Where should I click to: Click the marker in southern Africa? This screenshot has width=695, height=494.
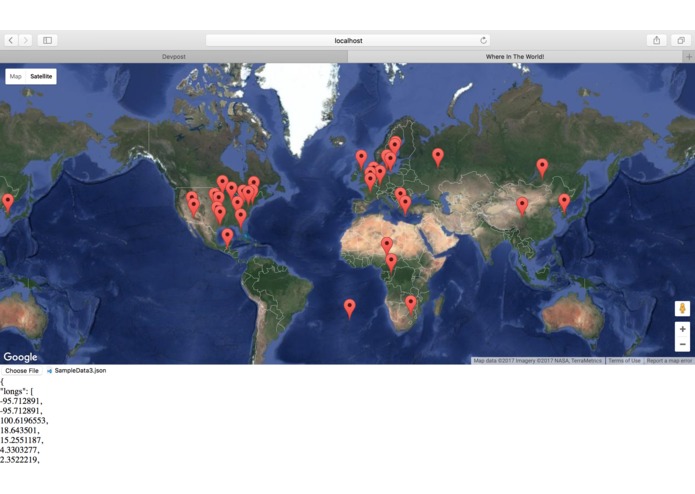[x=411, y=305]
